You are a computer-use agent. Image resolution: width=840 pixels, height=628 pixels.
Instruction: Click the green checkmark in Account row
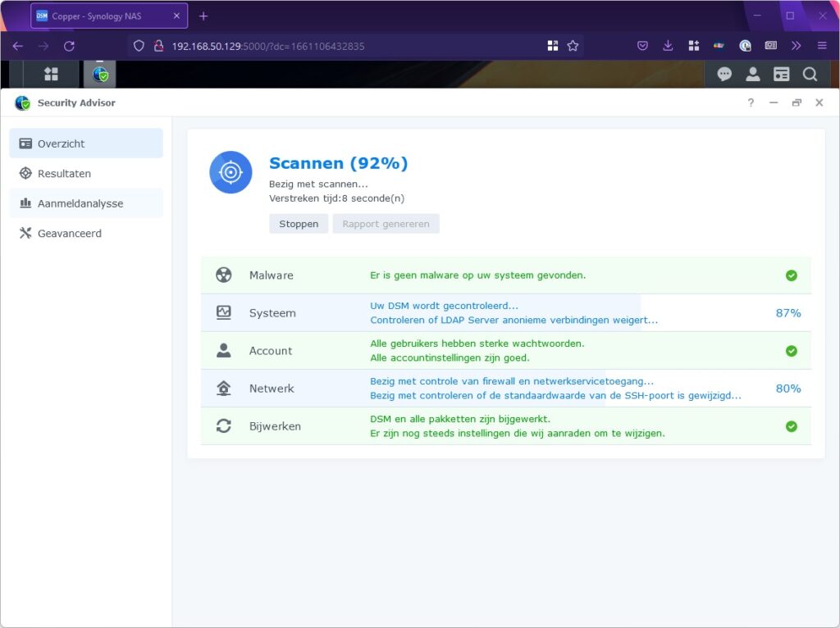[x=792, y=351]
